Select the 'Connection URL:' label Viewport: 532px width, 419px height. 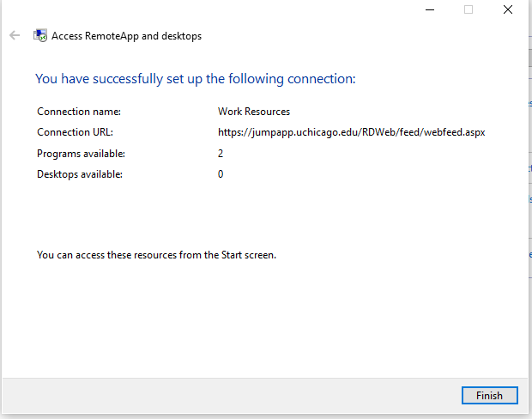tap(76, 132)
